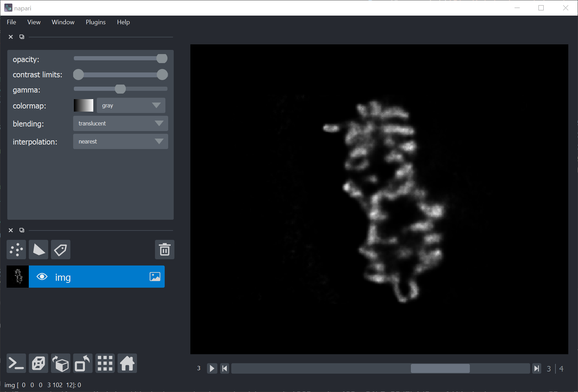Image resolution: width=578 pixels, height=392 pixels.
Task: Add a new Shapes layer
Action: (x=38, y=249)
